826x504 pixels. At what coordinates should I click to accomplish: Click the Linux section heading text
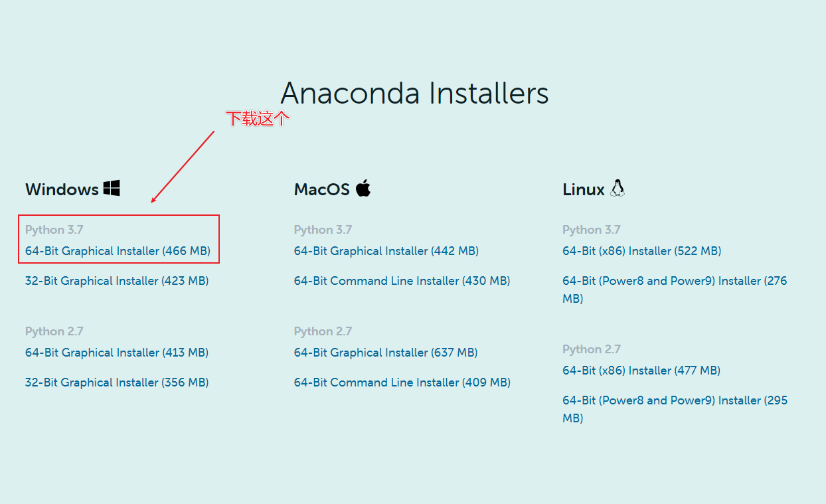point(584,189)
